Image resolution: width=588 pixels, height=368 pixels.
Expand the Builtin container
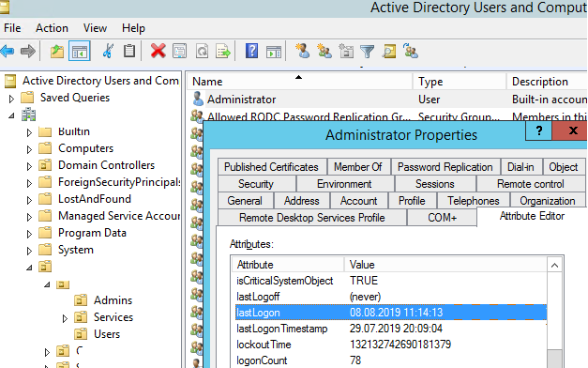[x=29, y=132]
